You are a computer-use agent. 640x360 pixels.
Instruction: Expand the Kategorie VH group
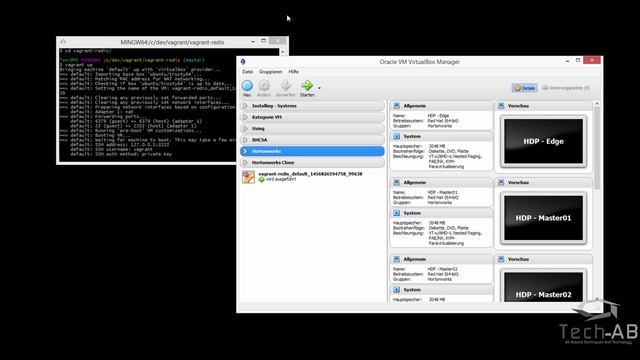pos(312,117)
